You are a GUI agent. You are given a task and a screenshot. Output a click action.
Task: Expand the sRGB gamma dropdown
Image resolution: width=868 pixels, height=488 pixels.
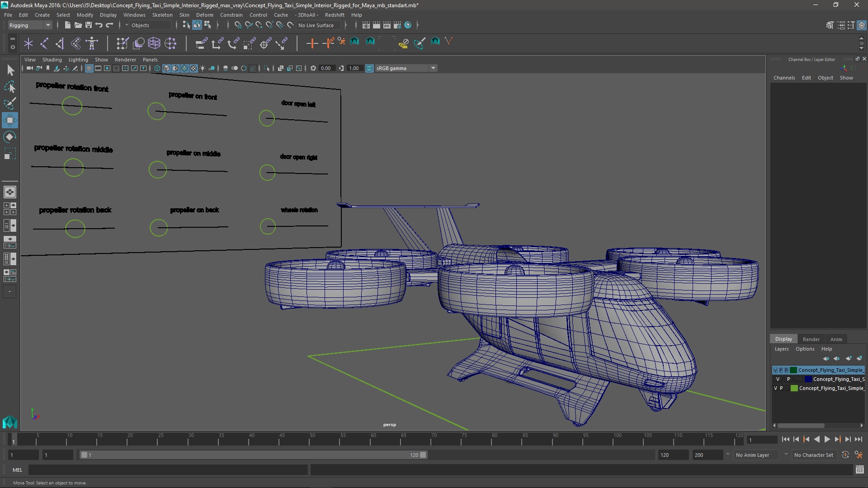point(433,68)
